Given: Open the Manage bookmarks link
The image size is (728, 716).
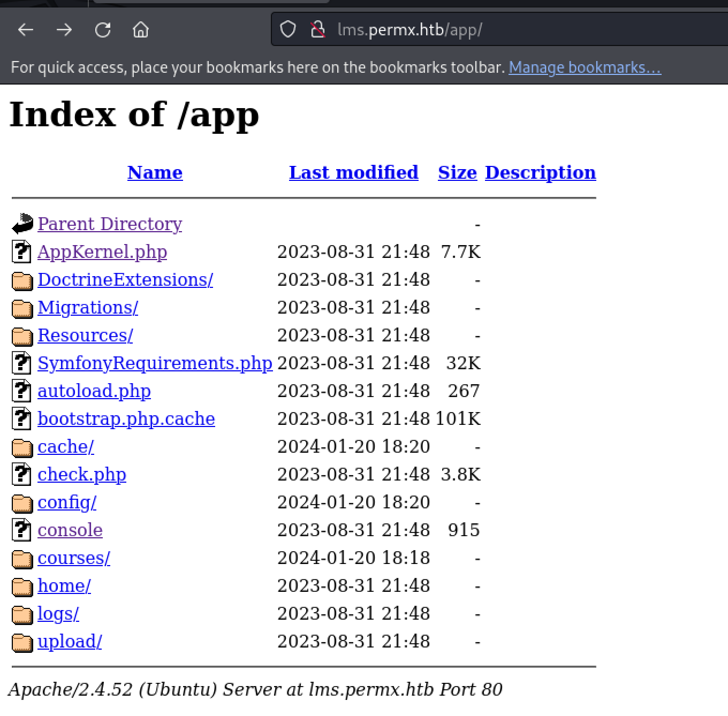Looking at the screenshot, I should pos(585,67).
